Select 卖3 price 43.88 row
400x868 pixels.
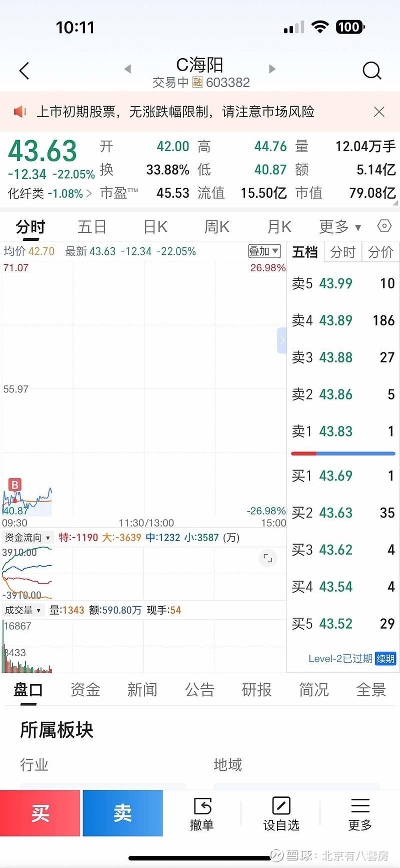[343, 357]
